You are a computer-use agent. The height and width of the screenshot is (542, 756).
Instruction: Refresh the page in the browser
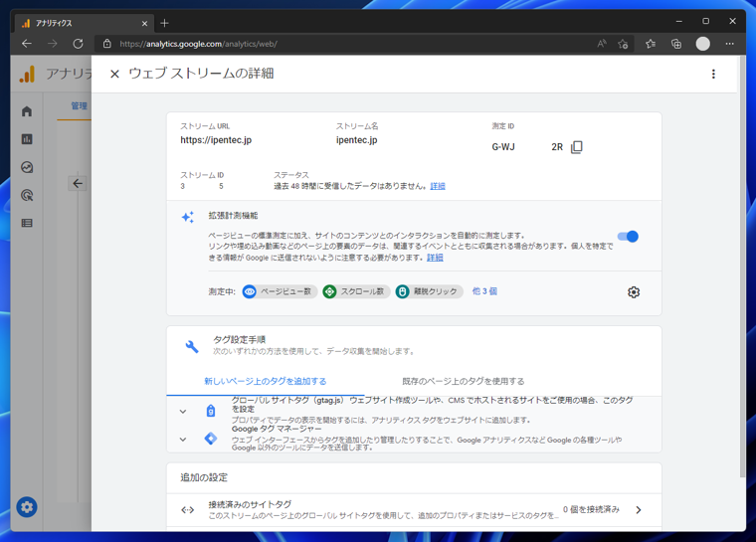point(78,44)
